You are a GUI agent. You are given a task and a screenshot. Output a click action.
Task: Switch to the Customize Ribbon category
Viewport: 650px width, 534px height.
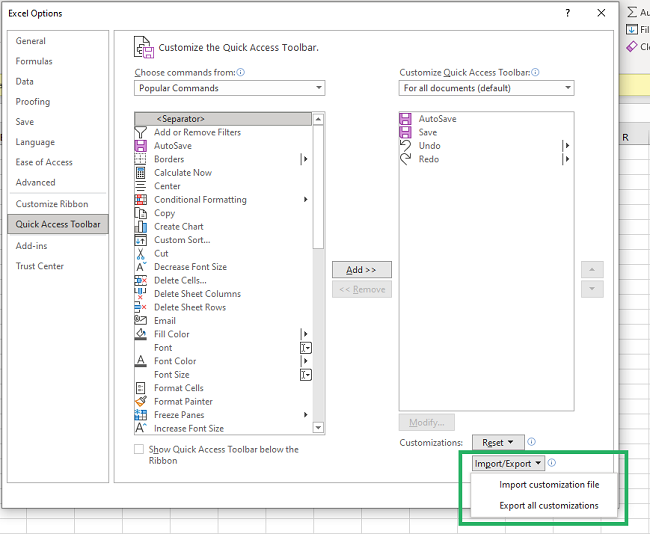coord(51,204)
